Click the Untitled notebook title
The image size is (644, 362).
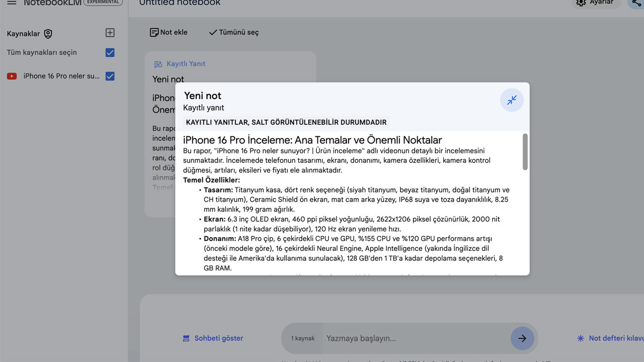click(x=180, y=3)
